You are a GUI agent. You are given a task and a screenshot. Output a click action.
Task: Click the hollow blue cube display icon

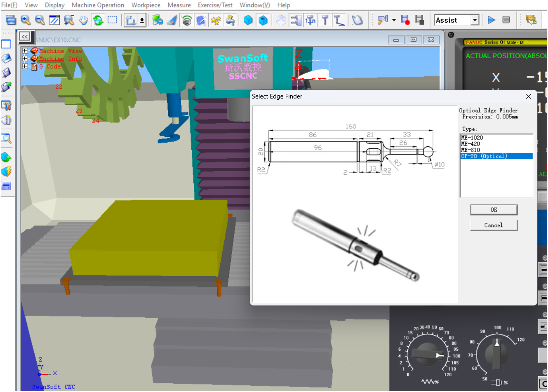tap(263, 20)
